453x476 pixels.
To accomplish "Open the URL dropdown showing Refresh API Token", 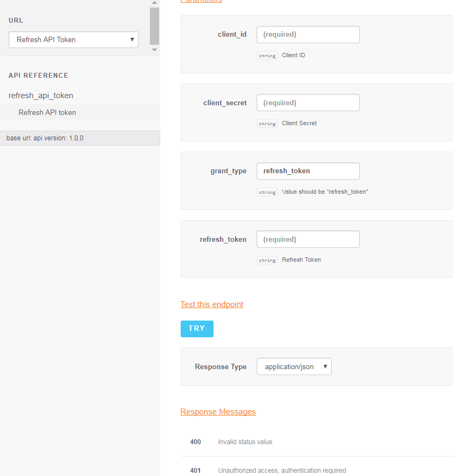I will (73, 40).
